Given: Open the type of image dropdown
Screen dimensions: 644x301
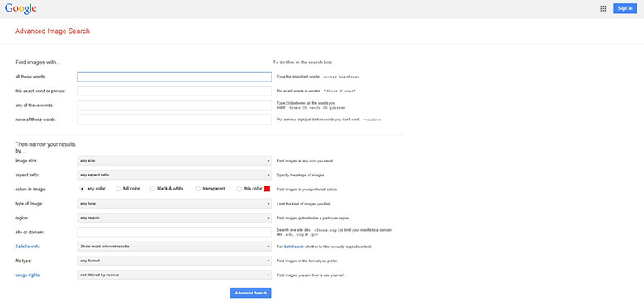Looking at the screenshot, I should click(174, 204).
